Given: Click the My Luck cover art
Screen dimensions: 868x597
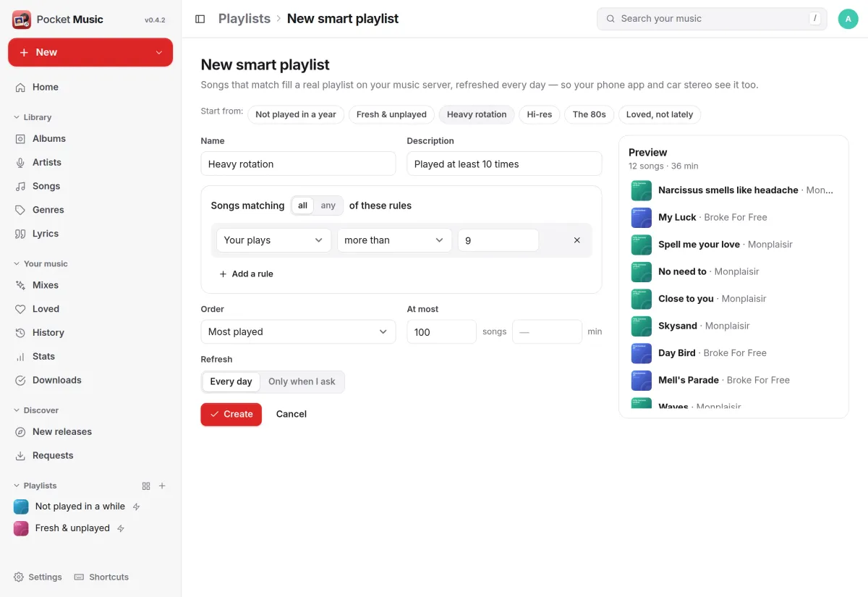Looking at the screenshot, I should point(642,217).
